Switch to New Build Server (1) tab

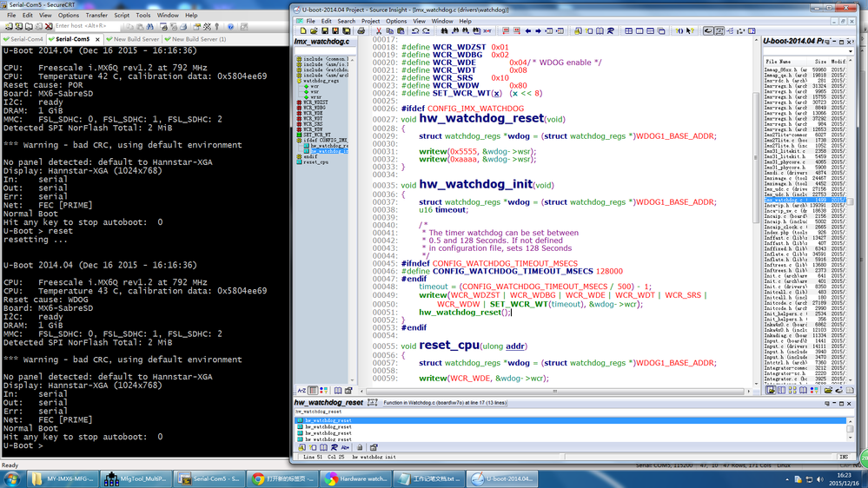[195, 39]
